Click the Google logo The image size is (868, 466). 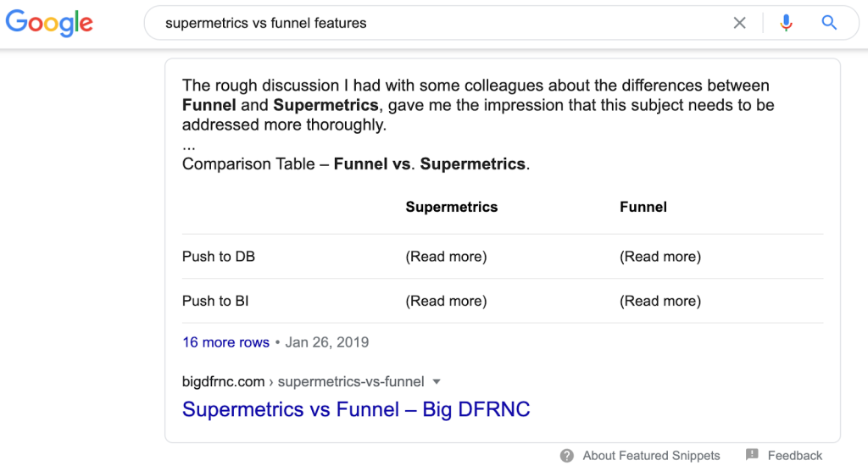point(49,23)
